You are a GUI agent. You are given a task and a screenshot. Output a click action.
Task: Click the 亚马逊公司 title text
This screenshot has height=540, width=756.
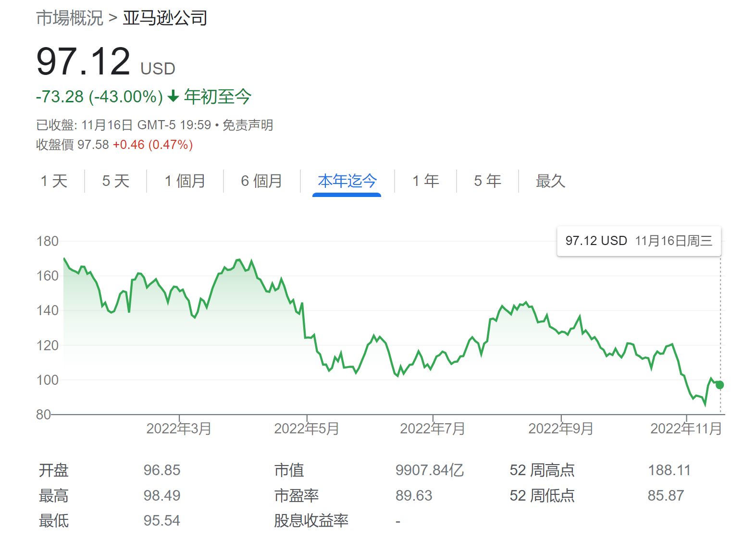coord(165,18)
